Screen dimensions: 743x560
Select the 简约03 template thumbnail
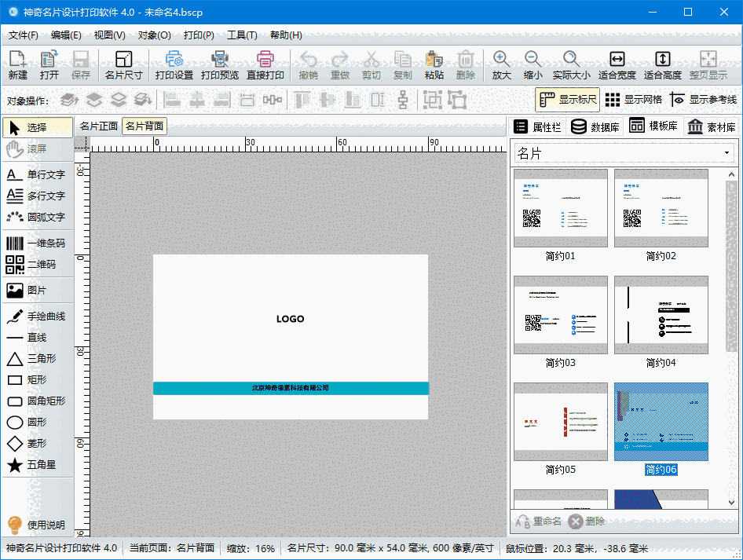click(561, 315)
